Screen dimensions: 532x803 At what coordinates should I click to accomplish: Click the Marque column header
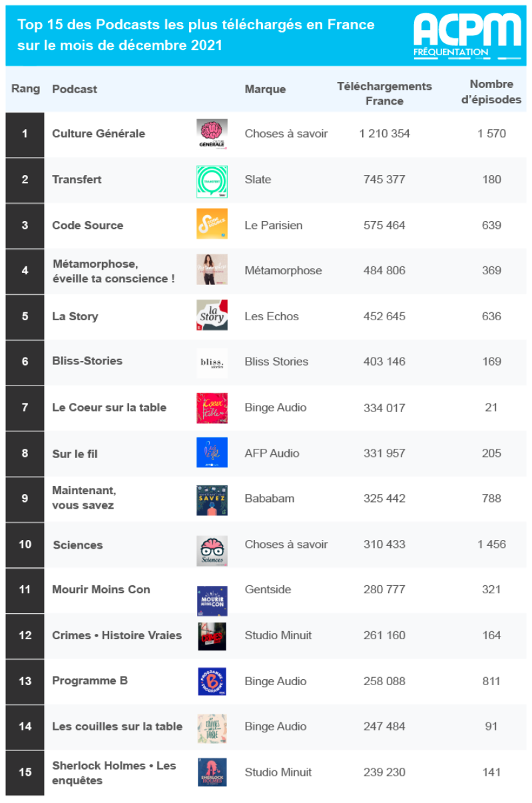click(x=265, y=89)
